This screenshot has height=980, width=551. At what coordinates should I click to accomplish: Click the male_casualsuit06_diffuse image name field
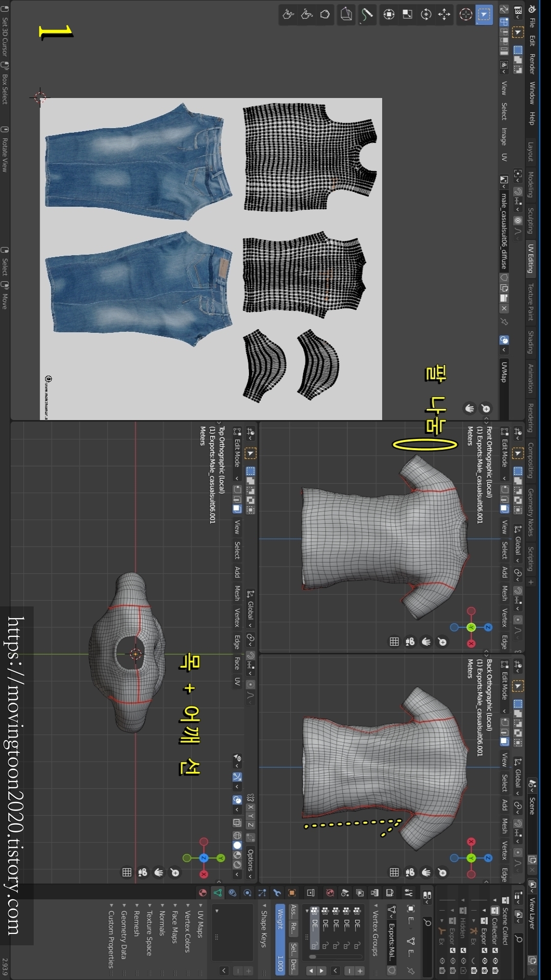point(504,231)
